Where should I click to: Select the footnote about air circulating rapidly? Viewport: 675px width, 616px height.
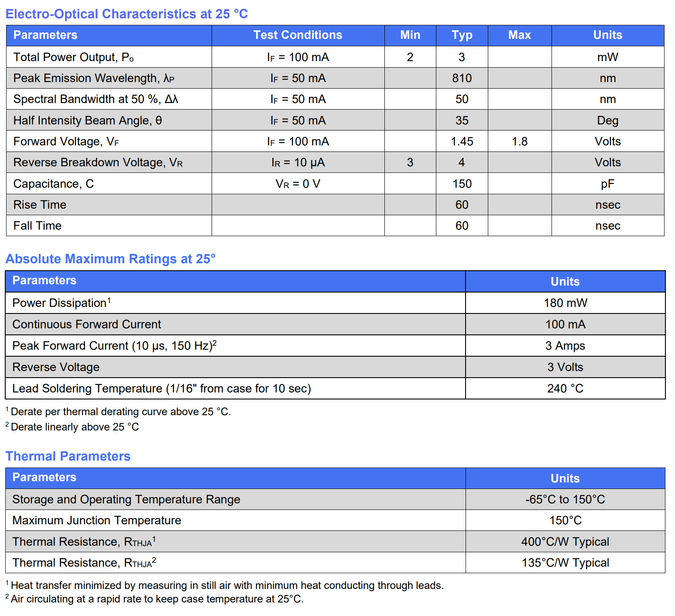(x=157, y=599)
